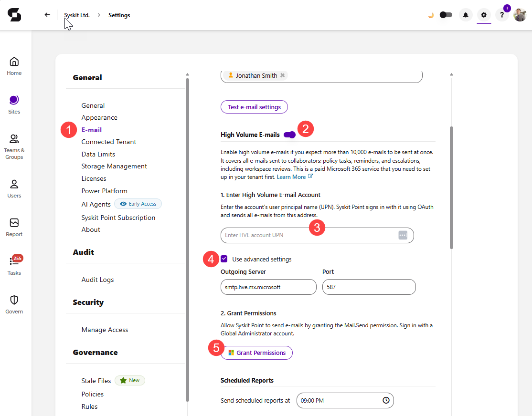Turn off the High Volume E-mails toggle
The width and height of the screenshot is (532, 416).
point(290,135)
